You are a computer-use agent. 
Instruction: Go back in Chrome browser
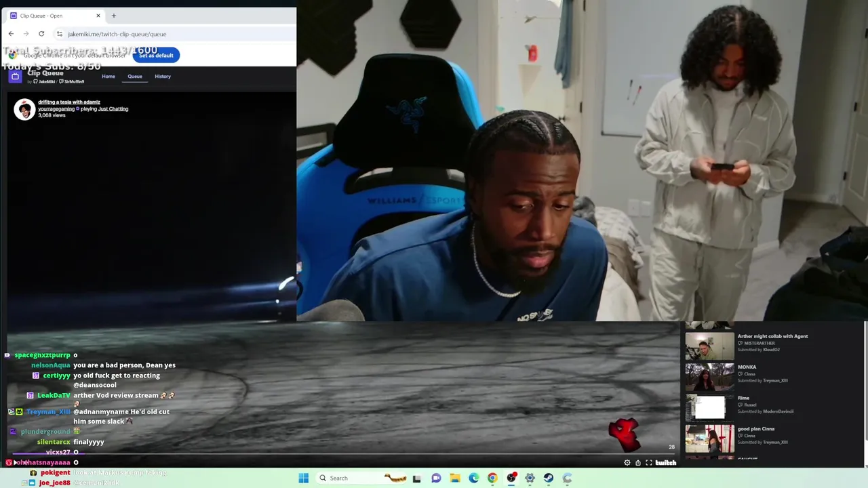(x=11, y=34)
